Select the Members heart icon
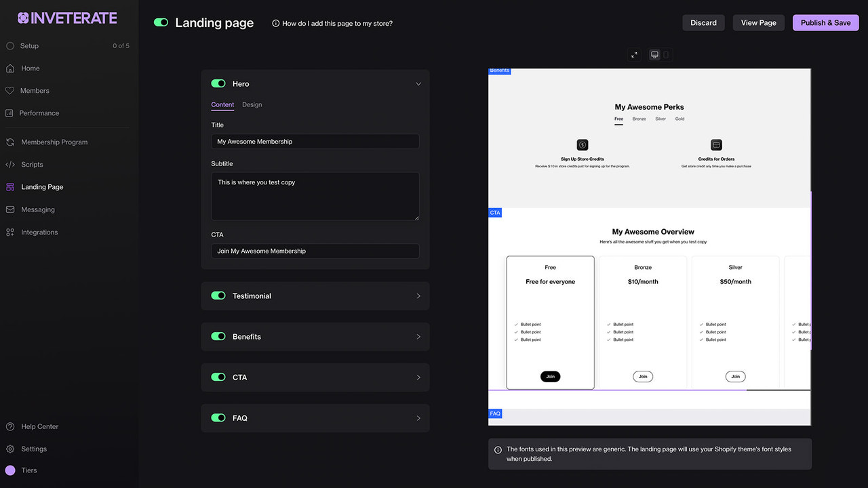Image resolution: width=868 pixels, height=488 pixels. pyautogui.click(x=10, y=90)
